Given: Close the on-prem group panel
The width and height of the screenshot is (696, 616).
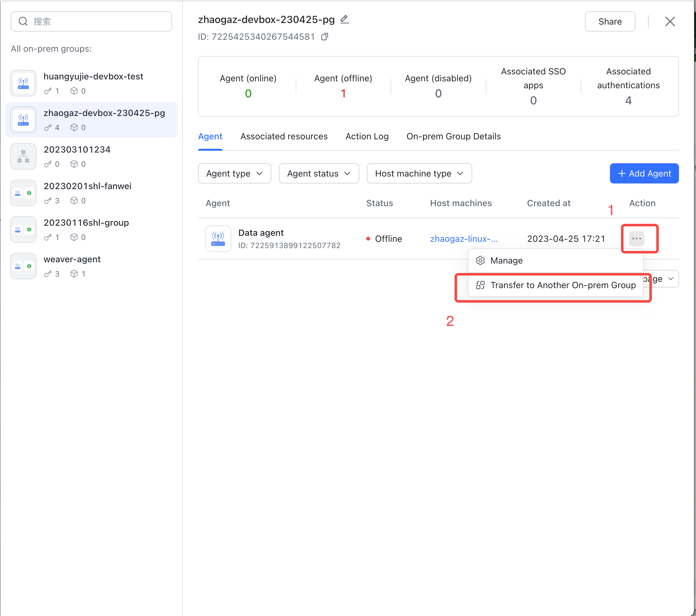Looking at the screenshot, I should pyautogui.click(x=670, y=21).
